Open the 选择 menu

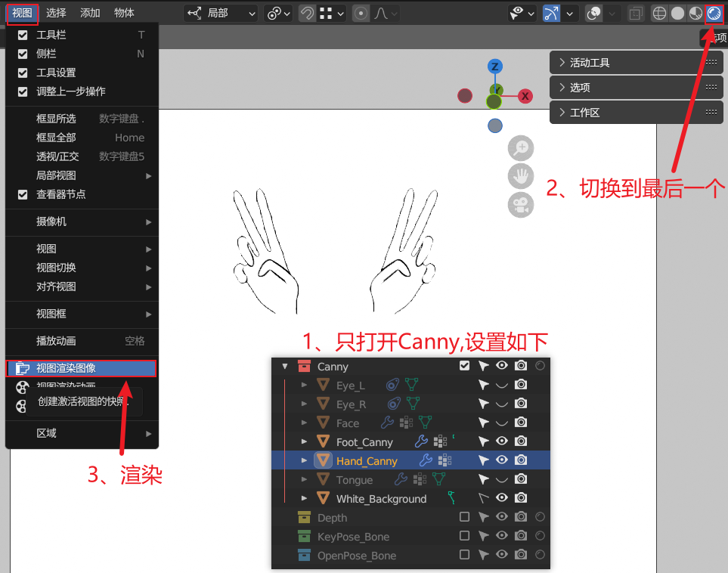coord(56,13)
